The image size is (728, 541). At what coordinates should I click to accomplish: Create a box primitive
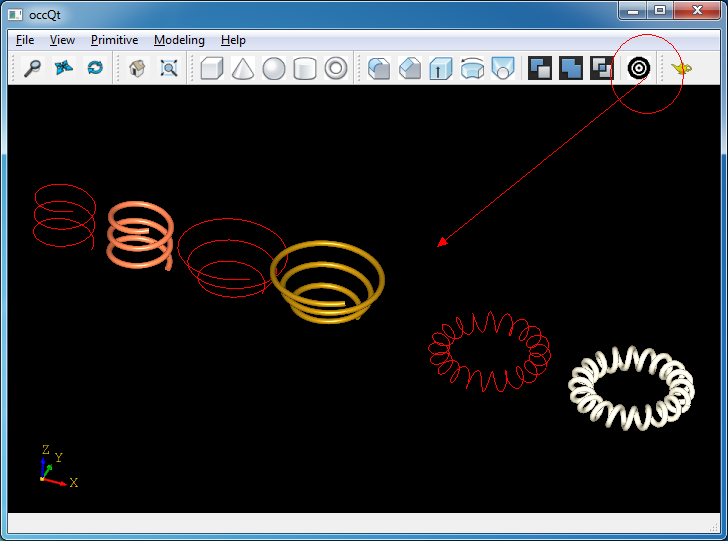click(x=211, y=68)
